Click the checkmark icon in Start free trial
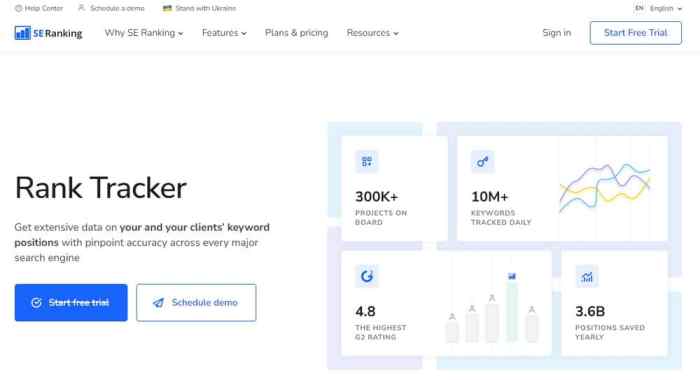Screen dimensions: 700x380 click(x=37, y=303)
